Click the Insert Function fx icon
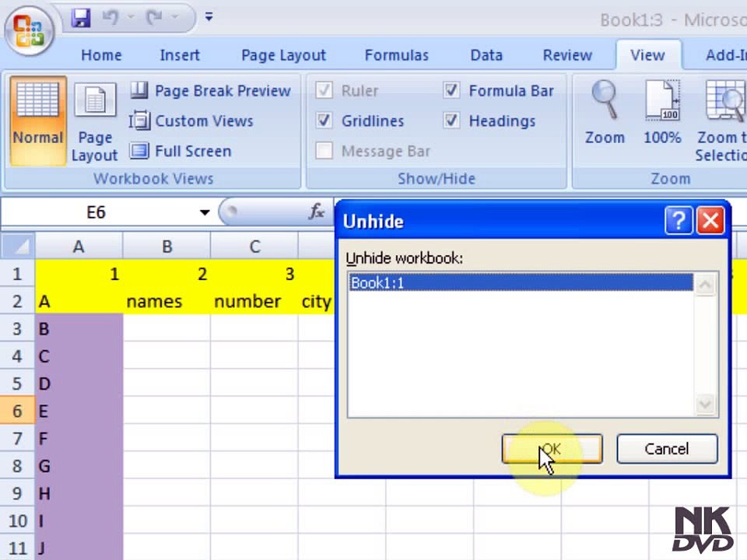 [317, 212]
